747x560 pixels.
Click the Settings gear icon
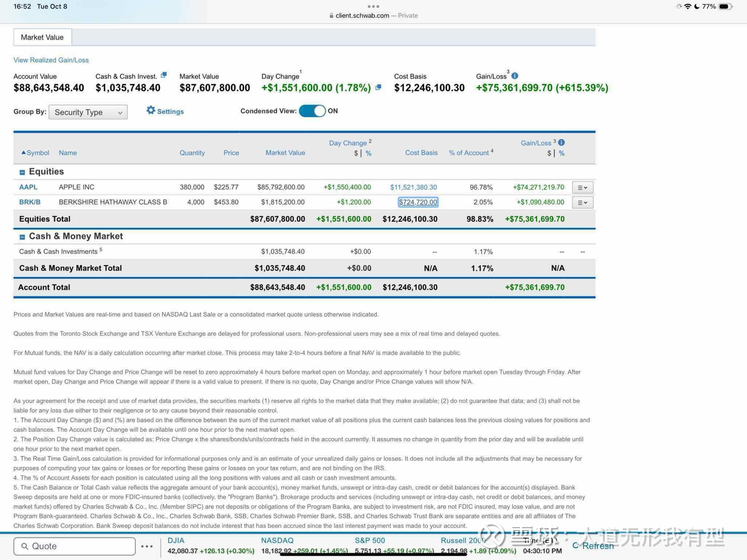point(151,110)
